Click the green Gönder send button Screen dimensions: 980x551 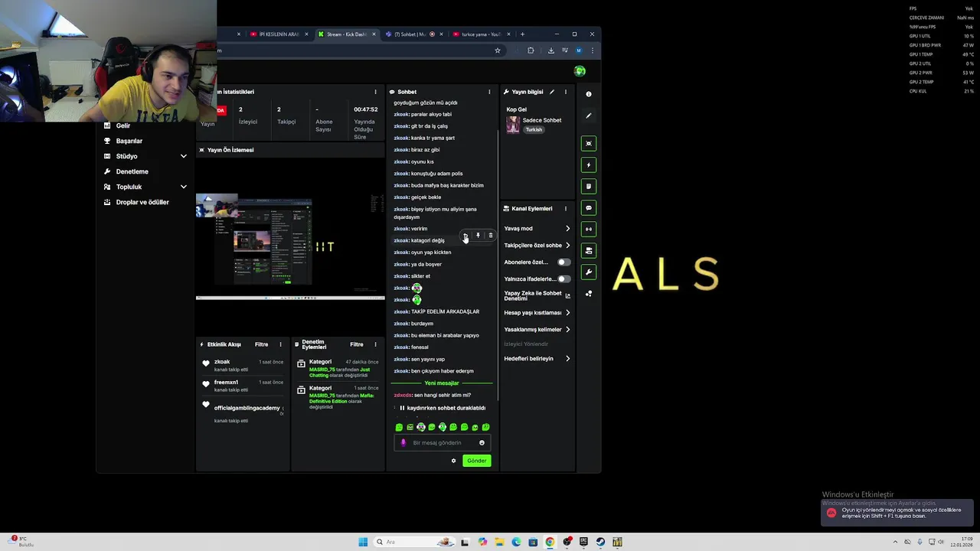[x=476, y=461]
